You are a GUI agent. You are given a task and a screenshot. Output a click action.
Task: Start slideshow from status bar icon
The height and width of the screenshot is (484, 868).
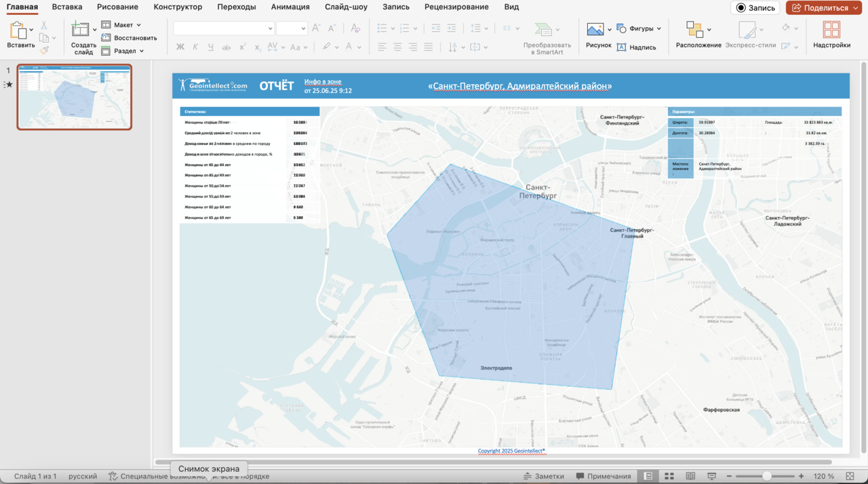[x=711, y=477]
